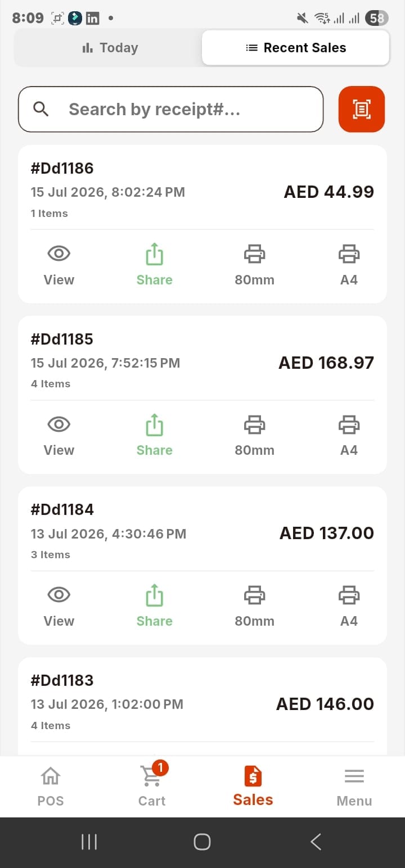This screenshot has width=405, height=868.
Task: Share receipt #Dd1186
Action: click(x=154, y=265)
